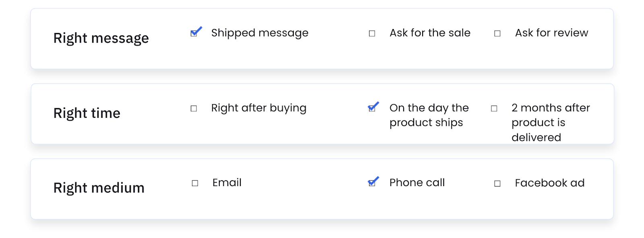Uncheck the Phone call checkbox

tap(372, 183)
